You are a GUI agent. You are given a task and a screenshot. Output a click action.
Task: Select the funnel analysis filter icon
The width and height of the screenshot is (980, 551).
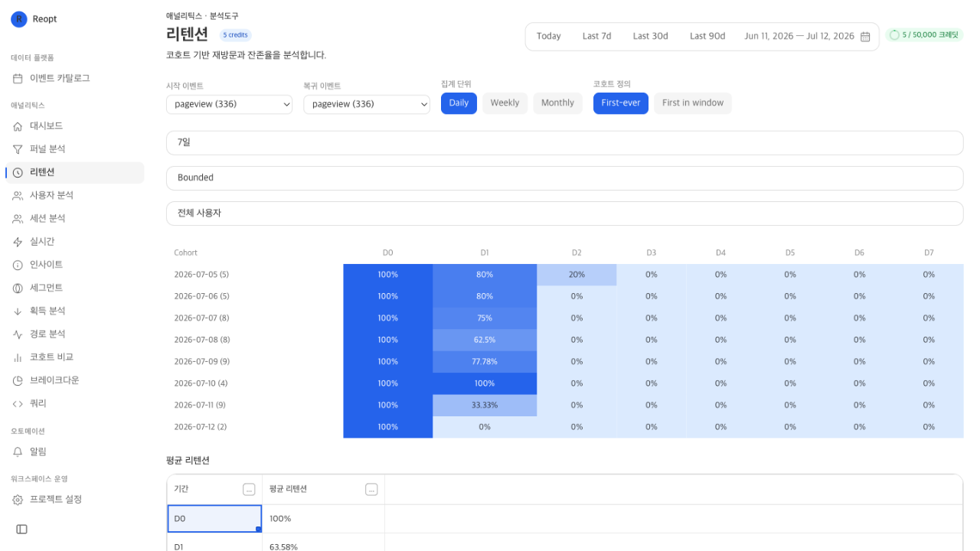click(18, 149)
